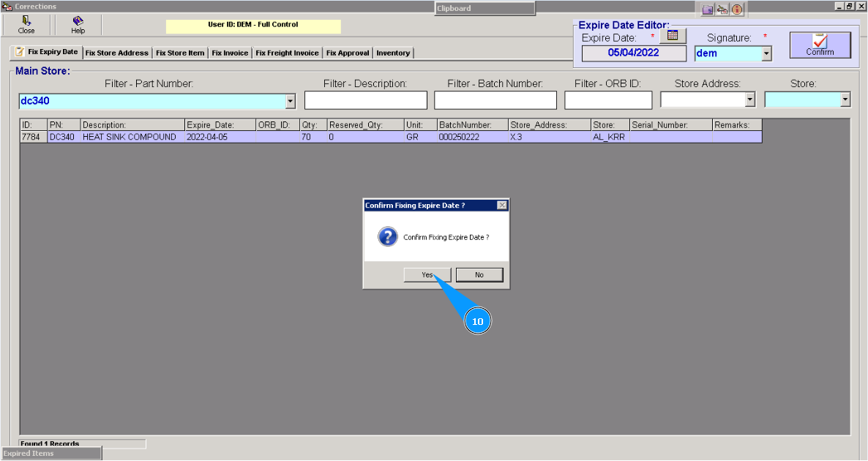Click quantity 70 cell
Image resolution: width=868 pixels, height=461 pixels.
(x=313, y=137)
